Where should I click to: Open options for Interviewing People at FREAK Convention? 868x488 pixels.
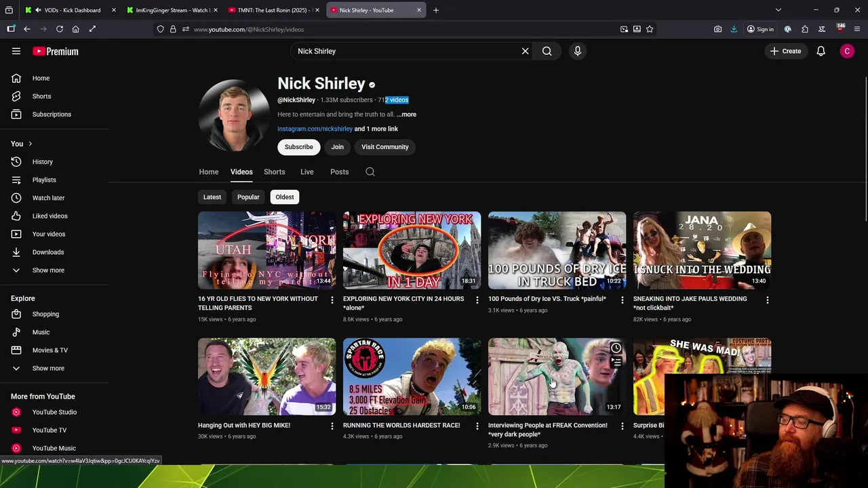622,426
